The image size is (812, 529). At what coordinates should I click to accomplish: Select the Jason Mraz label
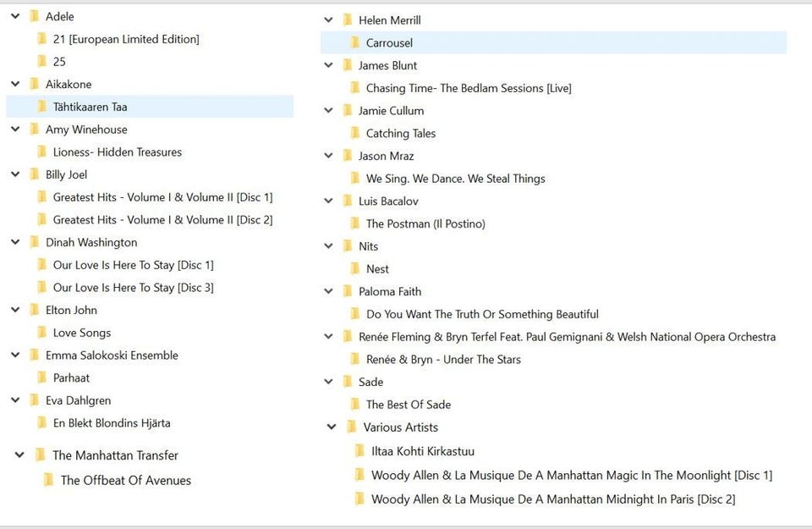click(387, 156)
